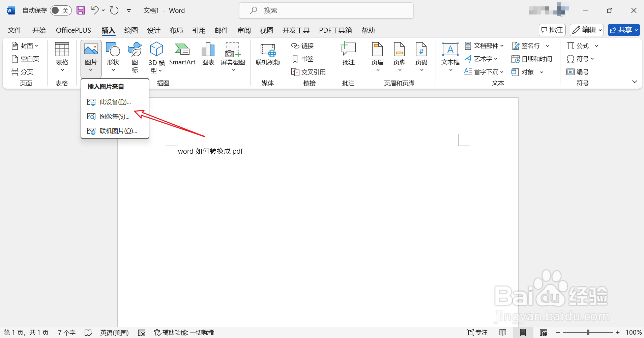Insert a bookmark (书签)
This screenshot has width=644, height=338.
pos(302,59)
